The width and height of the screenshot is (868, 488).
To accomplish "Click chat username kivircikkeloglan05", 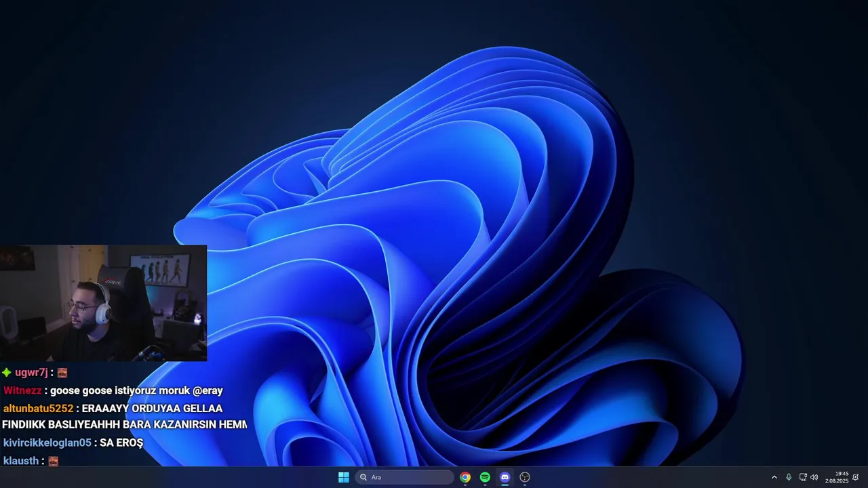I will pos(47,443).
